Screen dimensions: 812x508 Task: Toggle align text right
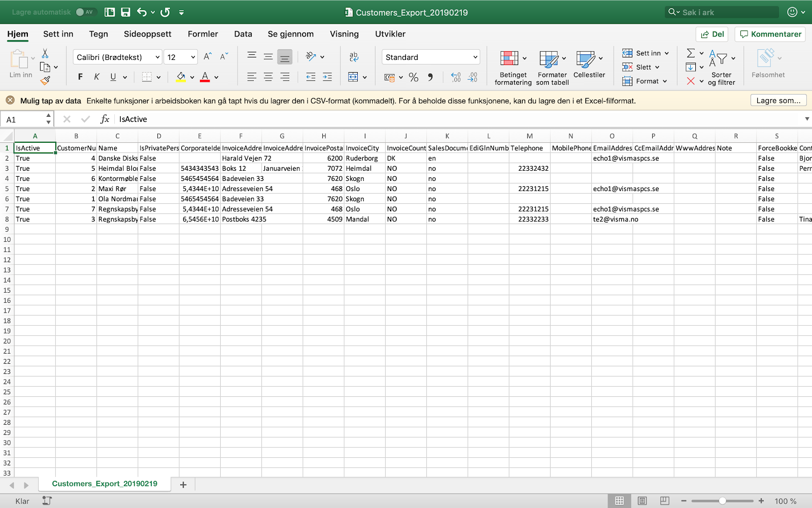[285, 77]
